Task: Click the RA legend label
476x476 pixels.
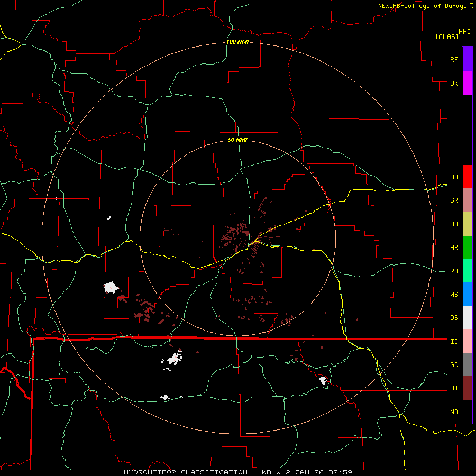Action: pos(454,271)
